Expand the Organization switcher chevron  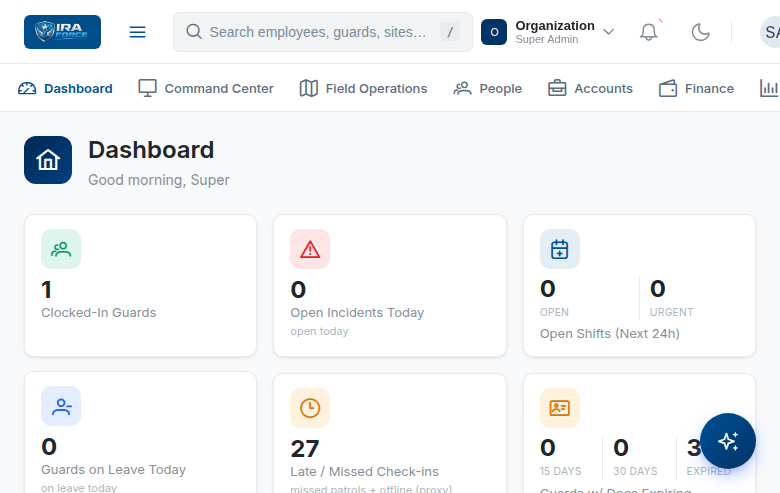tap(608, 32)
